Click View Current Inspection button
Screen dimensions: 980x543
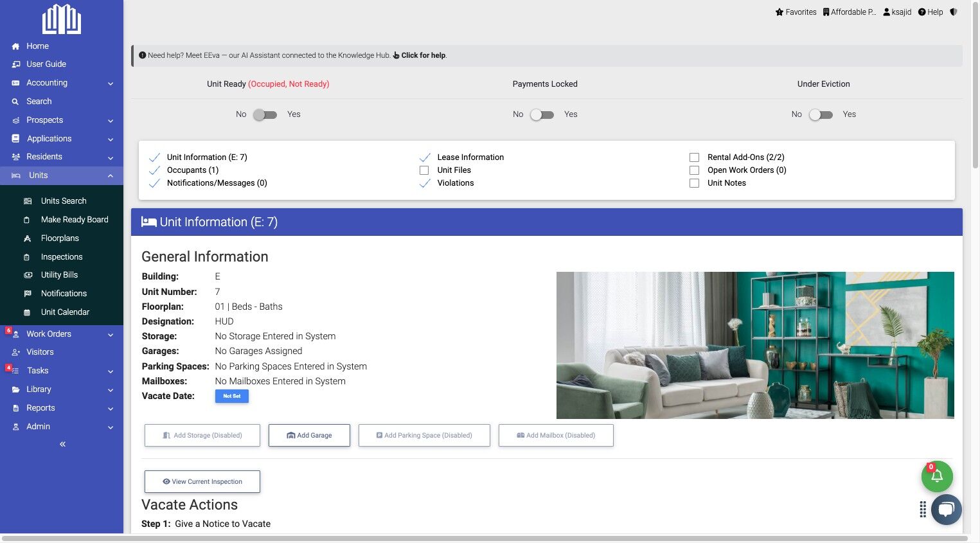(202, 481)
